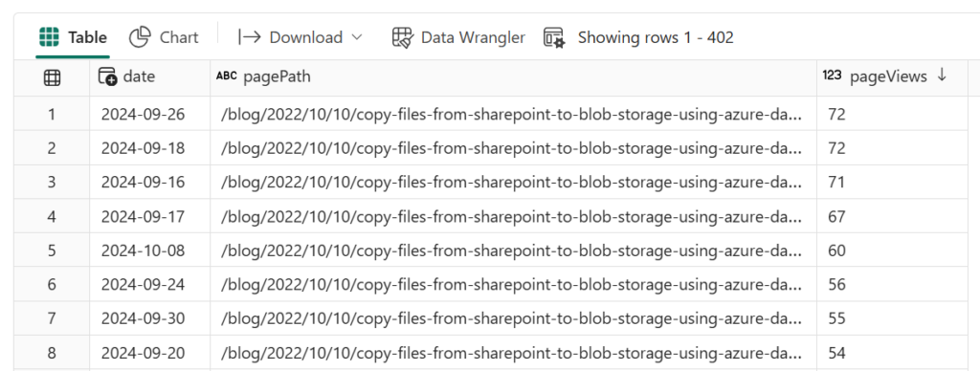Click the green Table grid icon
This screenshot has height=371, width=980.
coord(50,37)
